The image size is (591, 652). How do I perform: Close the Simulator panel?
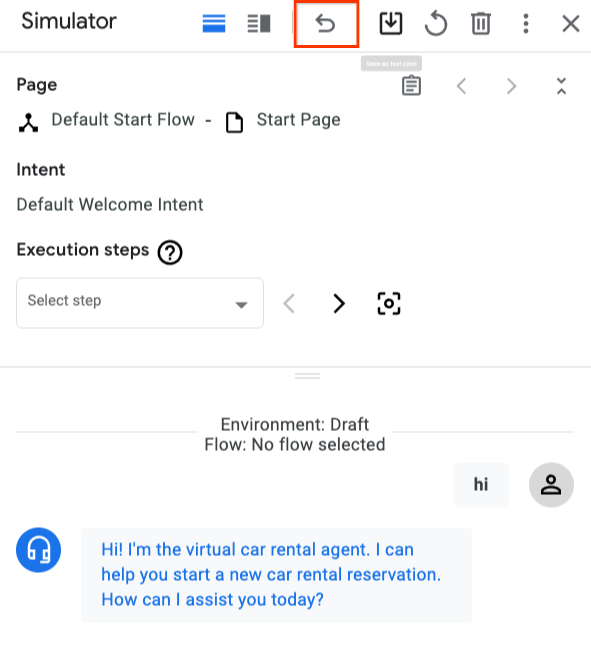(571, 23)
